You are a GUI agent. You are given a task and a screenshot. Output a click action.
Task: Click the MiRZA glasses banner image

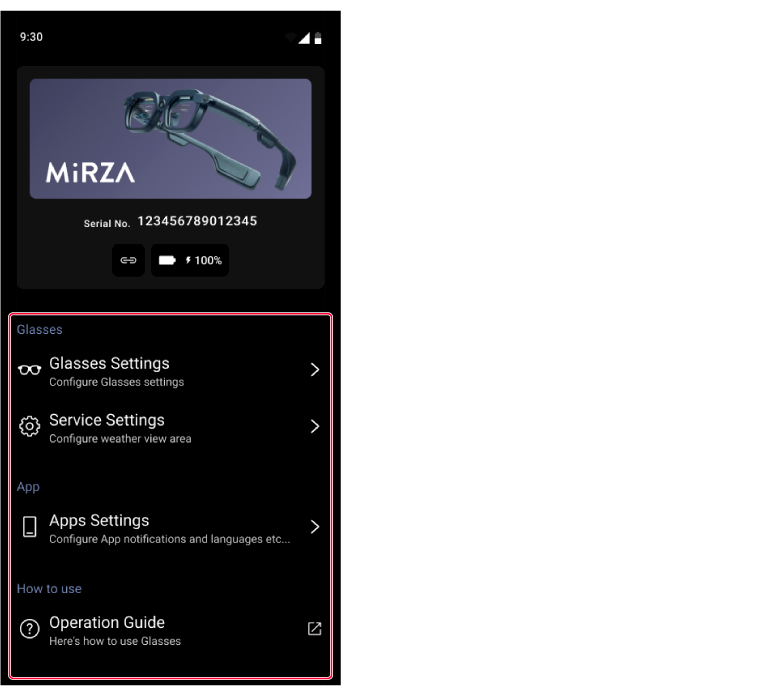tap(171, 139)
